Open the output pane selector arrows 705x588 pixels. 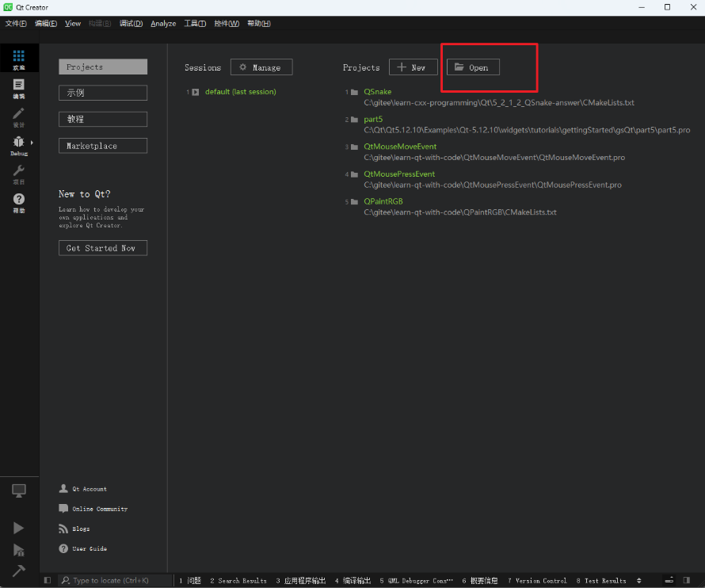(x=640, y=580)
